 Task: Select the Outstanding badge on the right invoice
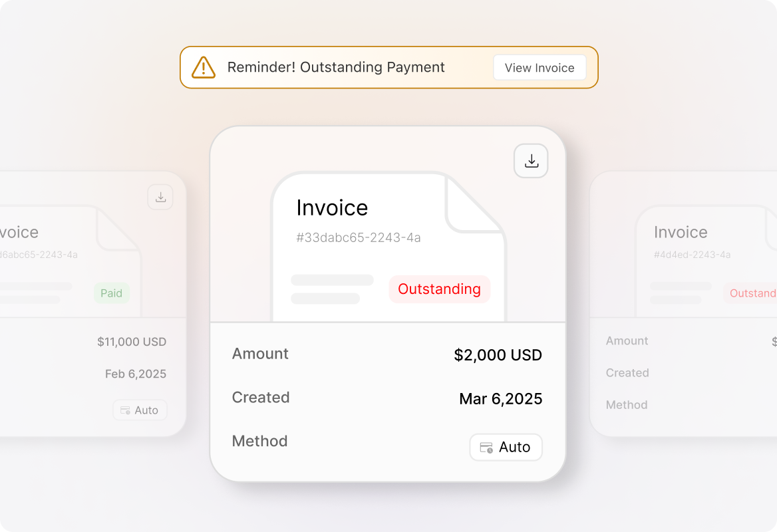pos(755,293)
